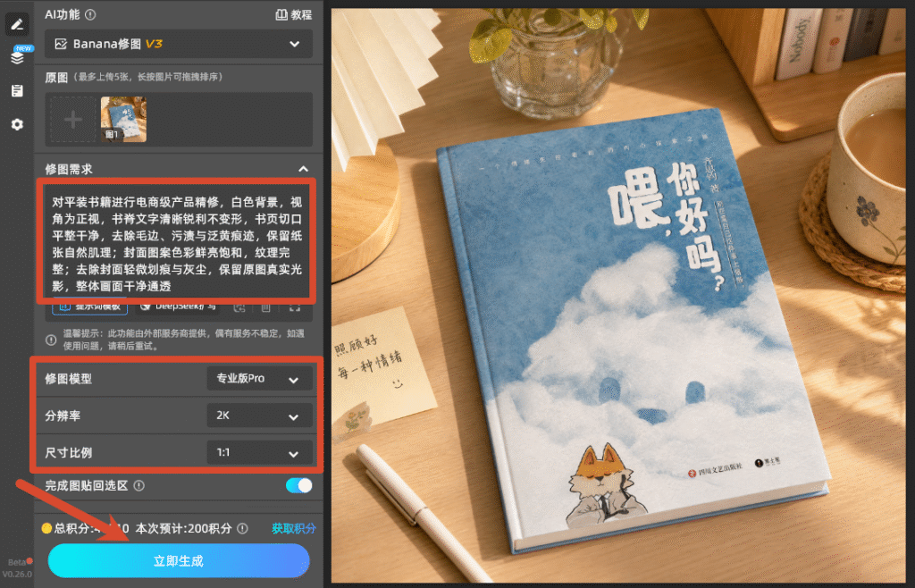Select the pencil edit tool in sidebar

[x=17, y=24]
